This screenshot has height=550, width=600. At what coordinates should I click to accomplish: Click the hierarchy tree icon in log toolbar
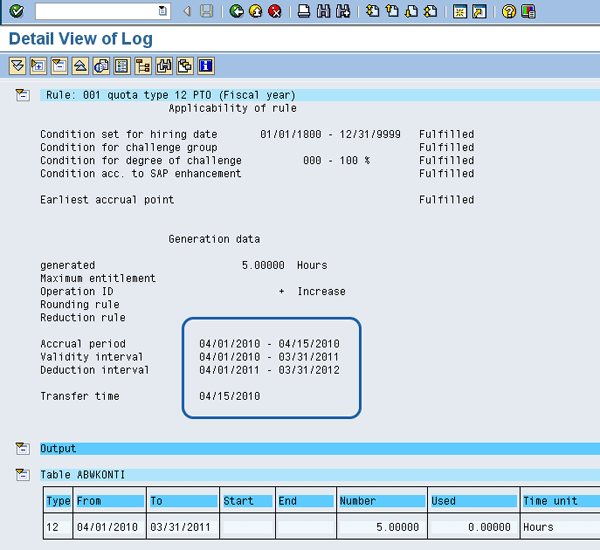(x=143, y=66)
